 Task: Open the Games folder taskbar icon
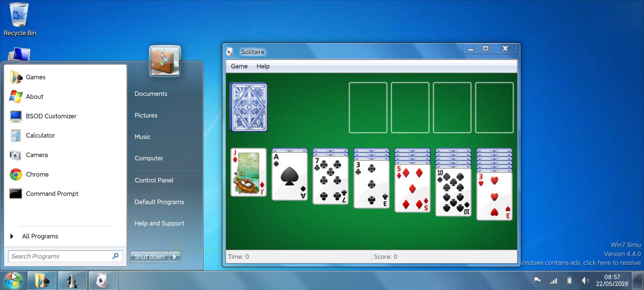point(42,281)
